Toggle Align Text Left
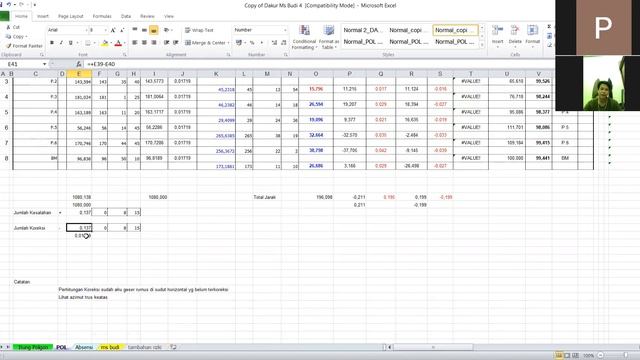Image resolution: width=640 pixels, height=360 pixels. (135, 42)
